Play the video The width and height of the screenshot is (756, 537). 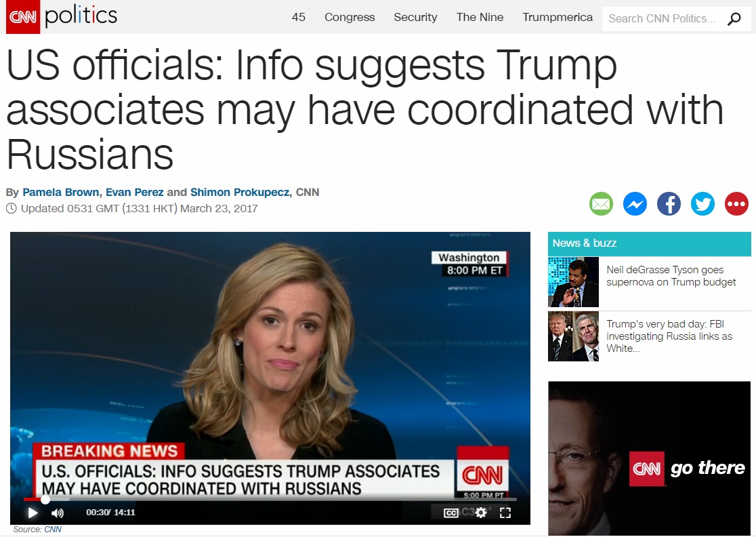pos(33,513)
